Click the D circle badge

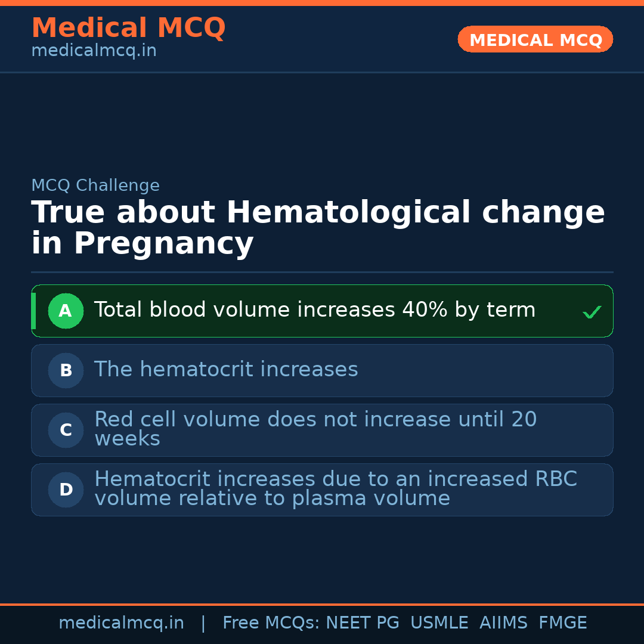[x=66, y=490]
